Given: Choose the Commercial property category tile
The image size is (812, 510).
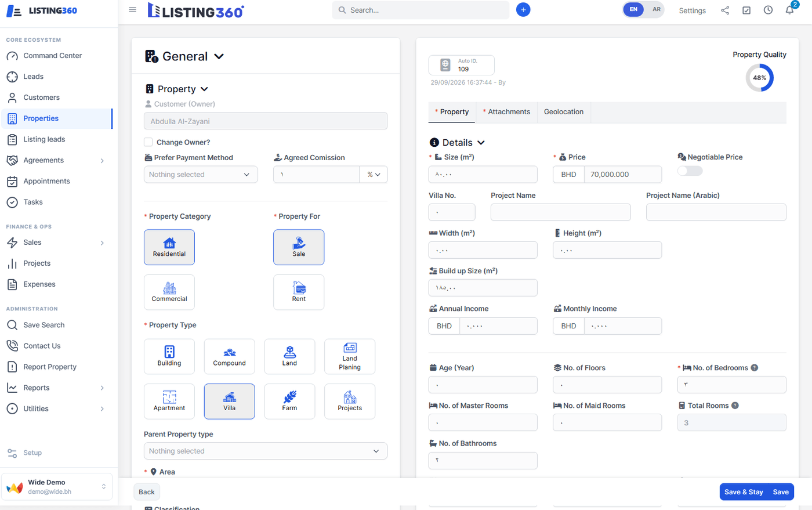Looking at the screenshot, I should tap(169, 292).
